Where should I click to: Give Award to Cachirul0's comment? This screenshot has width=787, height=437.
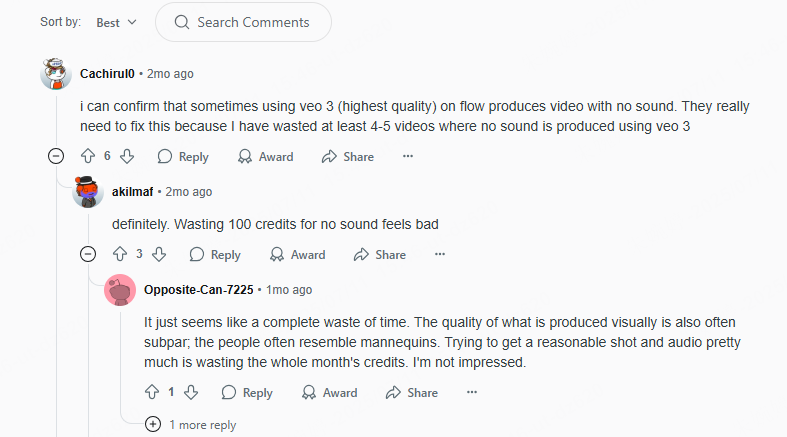coord(265,156)
